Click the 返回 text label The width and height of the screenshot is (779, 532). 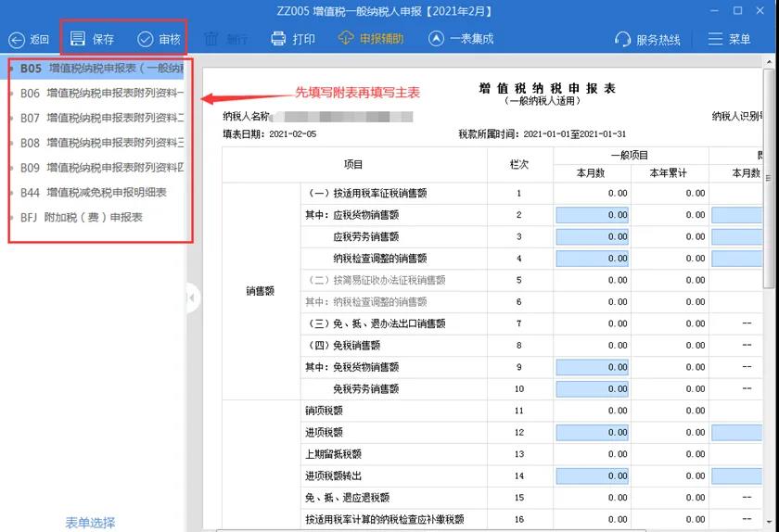(39, 40)
